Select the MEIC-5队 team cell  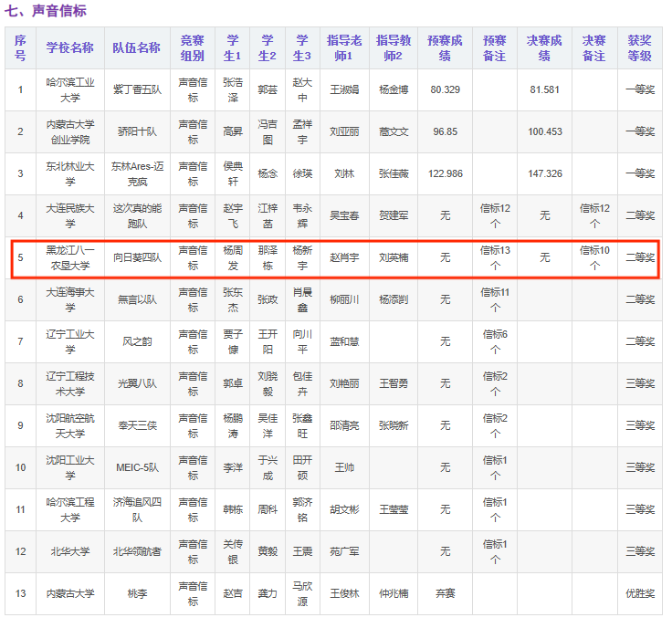tap(137, 467)
